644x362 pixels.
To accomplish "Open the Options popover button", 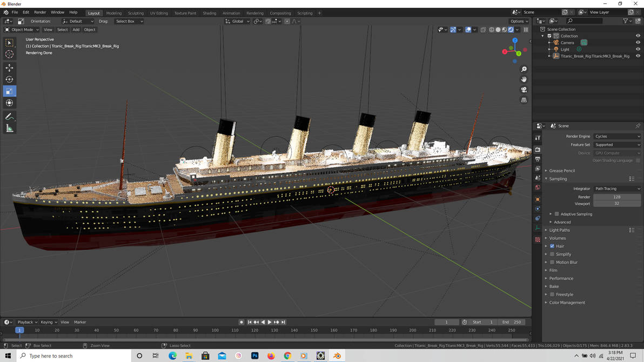I will pyautogui.click(x=519, y=22).
